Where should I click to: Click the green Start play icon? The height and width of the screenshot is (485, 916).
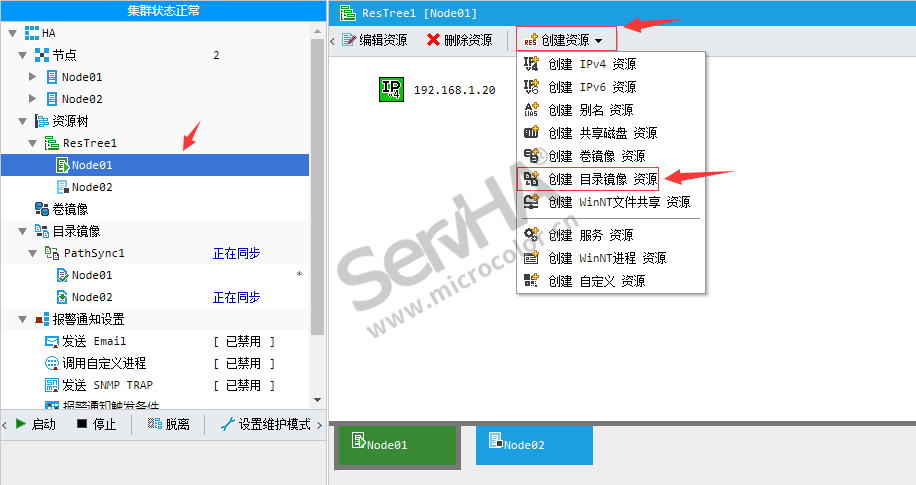[21, 424]
